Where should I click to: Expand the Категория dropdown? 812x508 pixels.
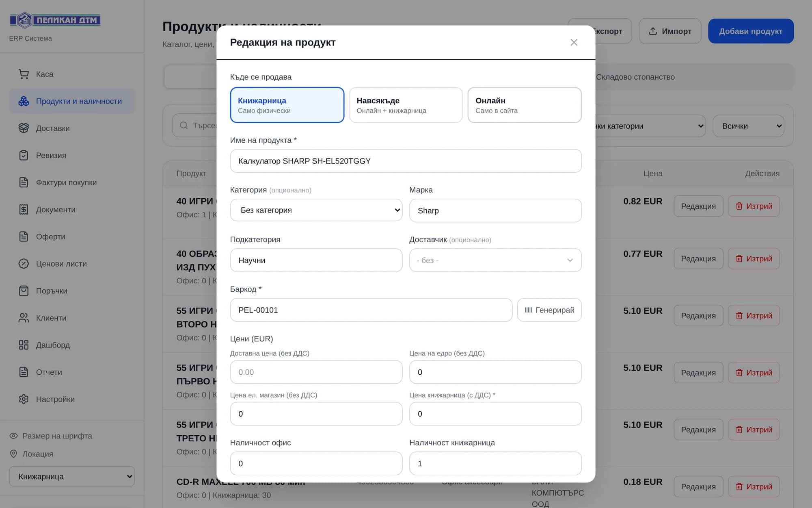pos(316,210)
